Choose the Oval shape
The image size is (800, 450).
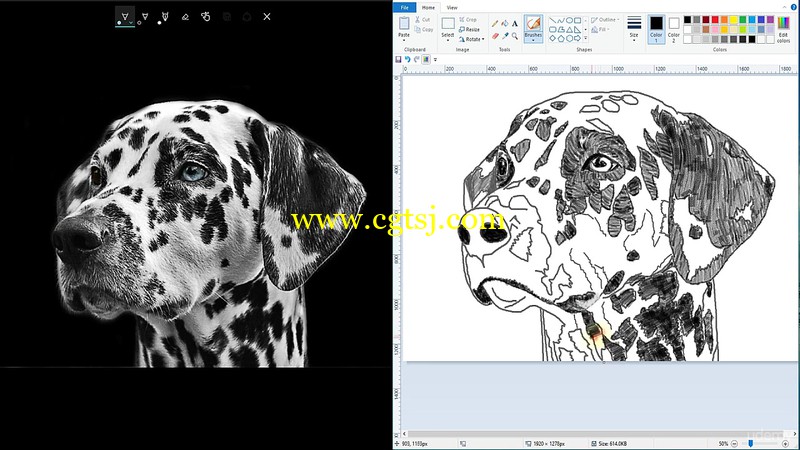(569, 20)
